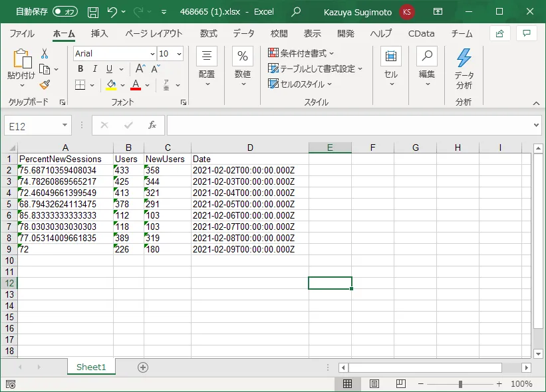This screenshot has width=546, height=392.
Task: Toggle the 自動保存 AutoSave switch
Action: [65, 12]
